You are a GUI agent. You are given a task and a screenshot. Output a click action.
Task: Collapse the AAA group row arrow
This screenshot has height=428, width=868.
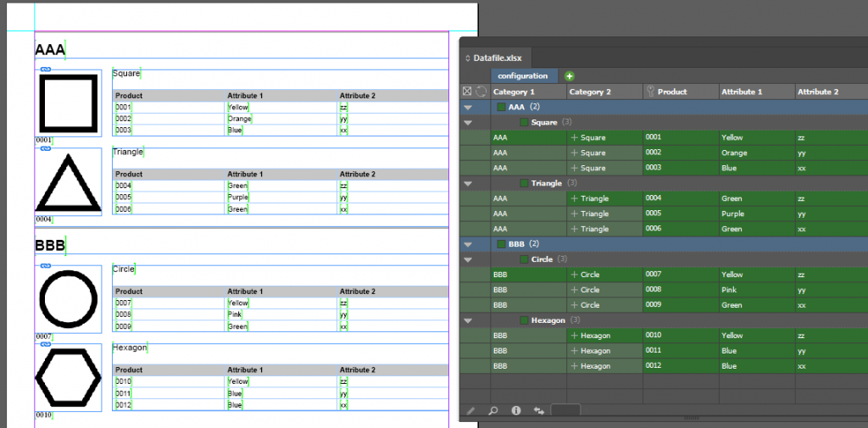tap(467, 108)
